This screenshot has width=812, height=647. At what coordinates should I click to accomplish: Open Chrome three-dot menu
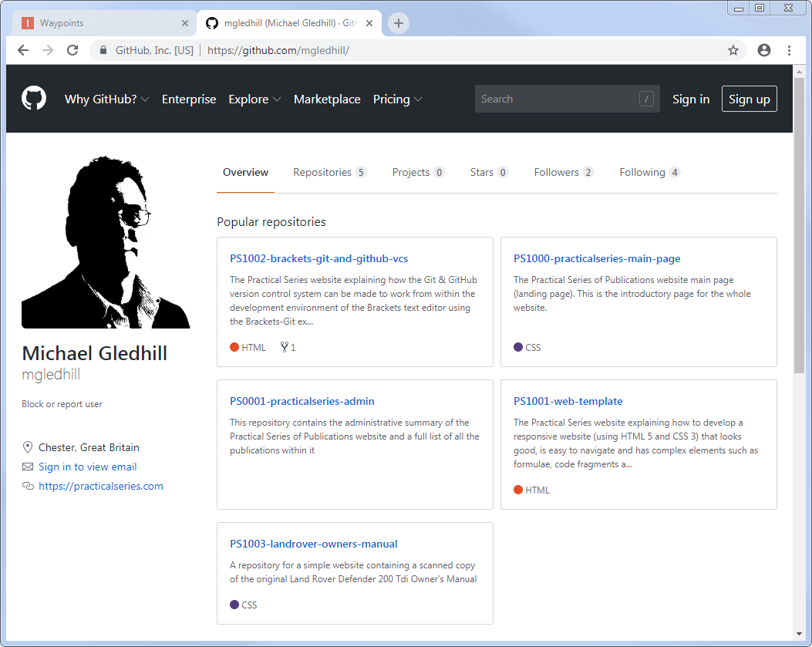coord(789,50)
